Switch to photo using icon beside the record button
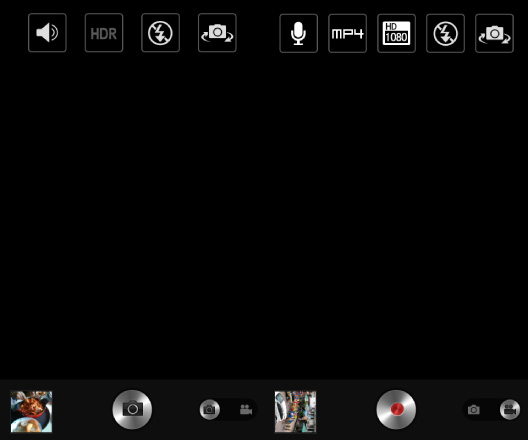528x440 pixels. point(474,410)
